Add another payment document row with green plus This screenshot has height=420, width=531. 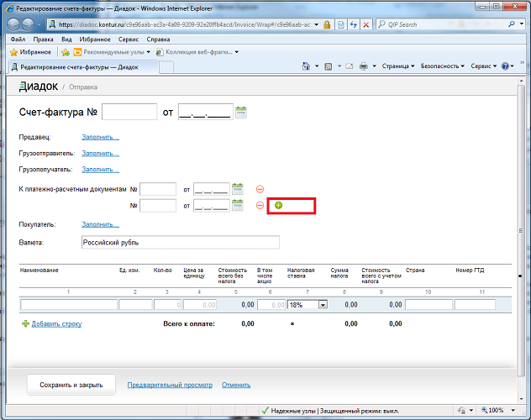click(278, 205)
